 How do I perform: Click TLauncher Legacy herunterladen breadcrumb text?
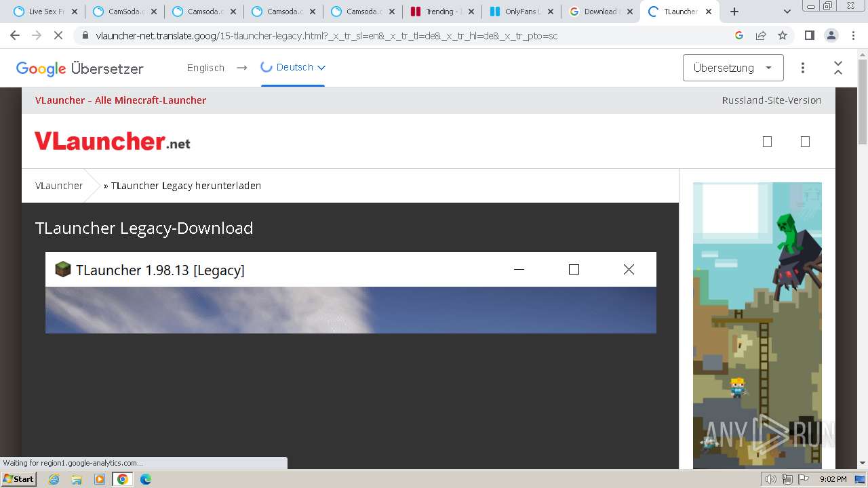pyautogui.click(x=186, y=186)
